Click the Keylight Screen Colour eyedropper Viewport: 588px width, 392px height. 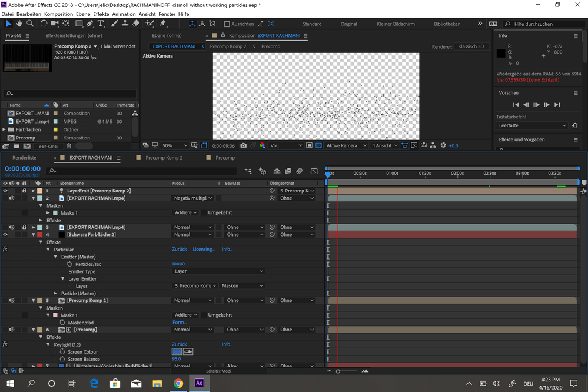click(x=189, y=352)
